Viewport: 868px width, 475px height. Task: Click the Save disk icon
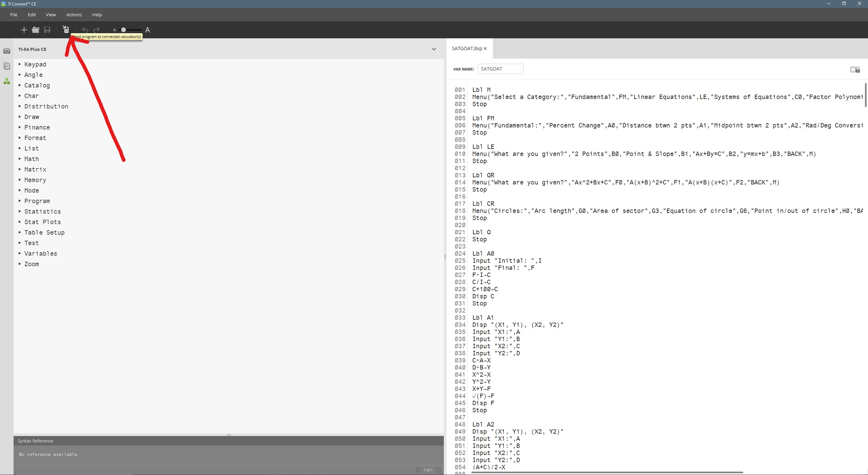click(47, 30)
